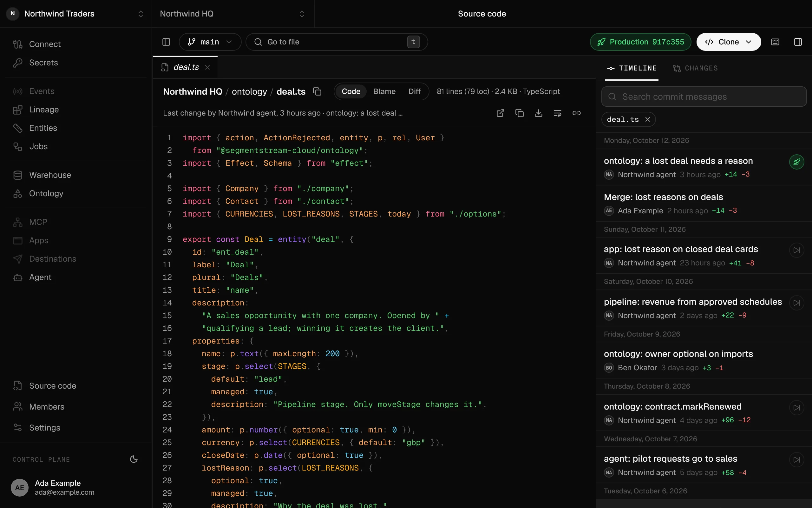Deploy 'ontology: contract.markRenewed' commit
This screenshot has width=812, height=508.
796,408
